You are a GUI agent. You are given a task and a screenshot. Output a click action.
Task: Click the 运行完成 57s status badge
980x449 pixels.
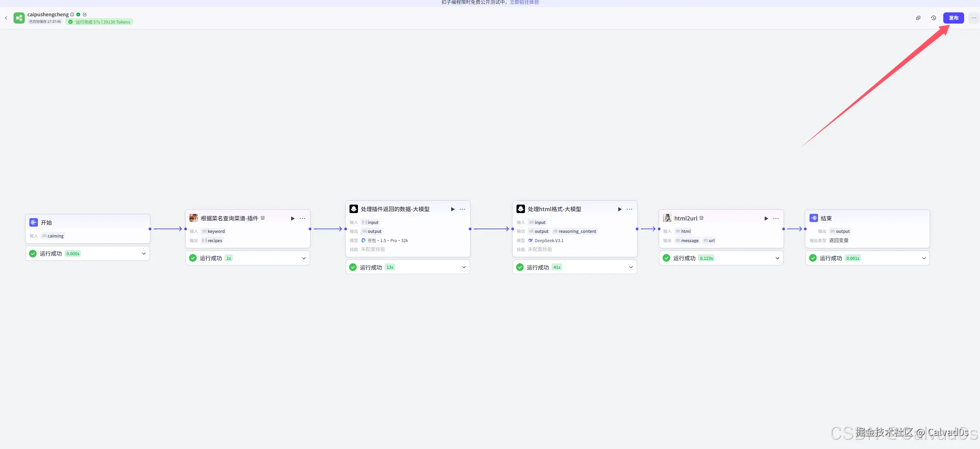pyautogui.click(x=99, y=22)
